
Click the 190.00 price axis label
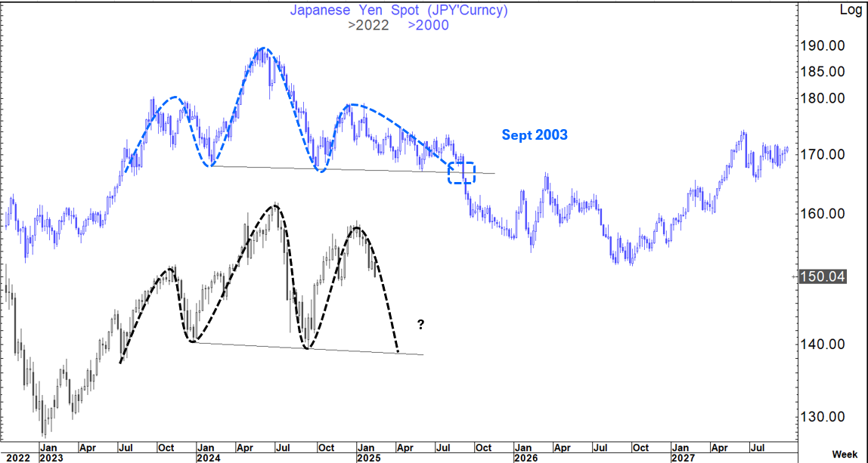tap(823, 45)
